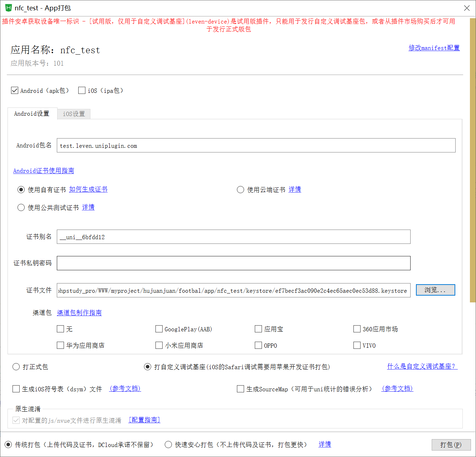Open 渠道包制作指南 guide
Viewport: 476px width, 457px height.
point(79,312)
